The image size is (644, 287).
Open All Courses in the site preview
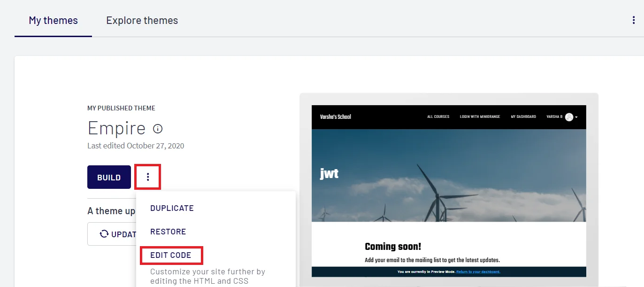pyautogui.click(x=438, y=116)
